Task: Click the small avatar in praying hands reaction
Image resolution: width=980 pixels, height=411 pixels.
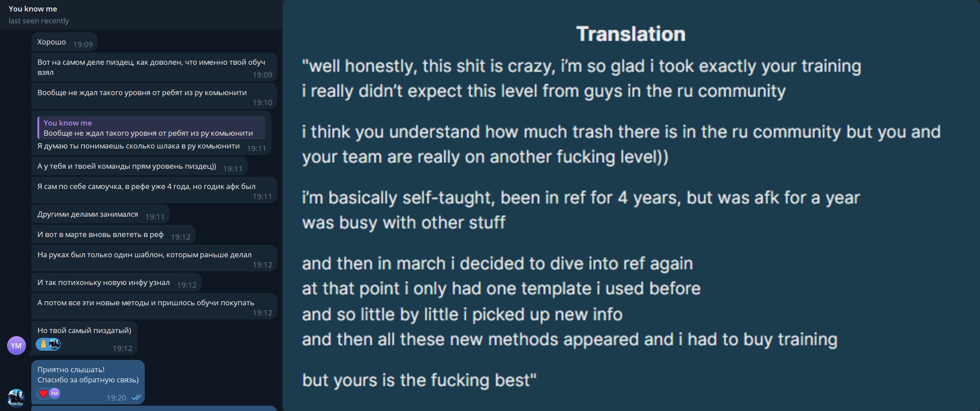Action: tap(55, 344)
